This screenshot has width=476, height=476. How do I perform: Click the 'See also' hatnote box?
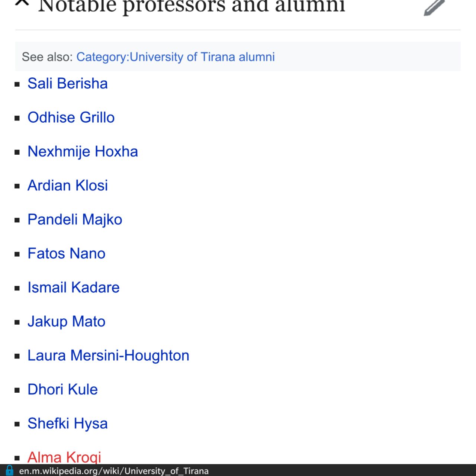(238, 57)
